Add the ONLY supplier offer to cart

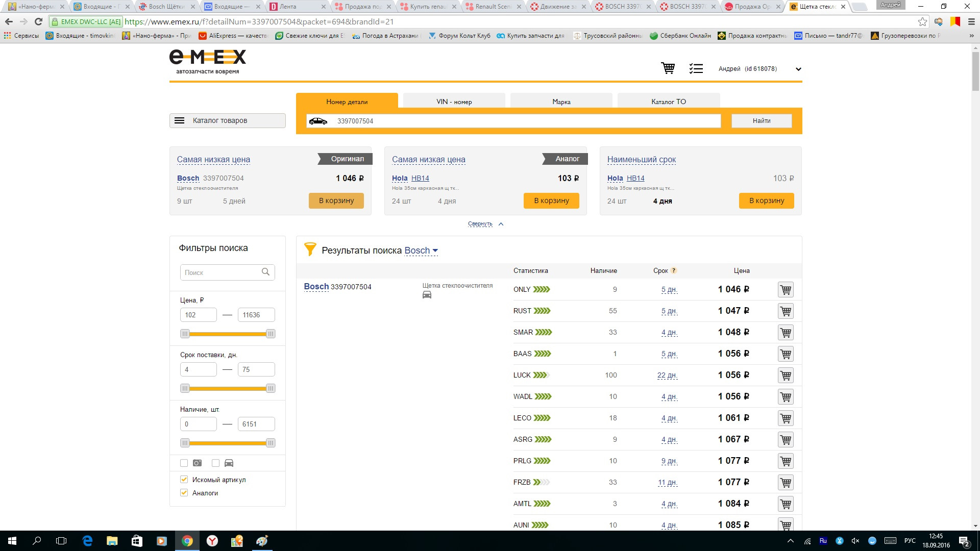tap(786, 290)
